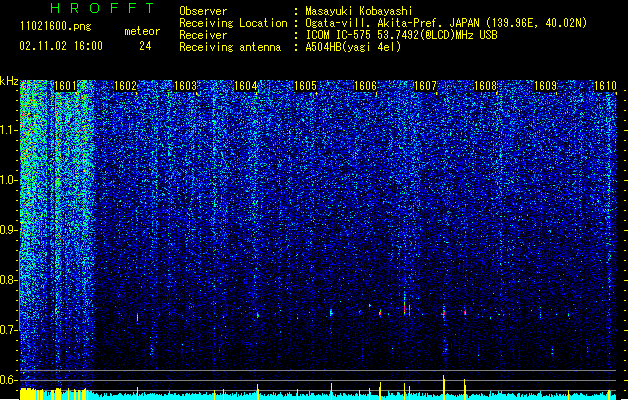Click the 0.9 kHz axis tick label
The image size is (629, 400).
tap(9, 230)
